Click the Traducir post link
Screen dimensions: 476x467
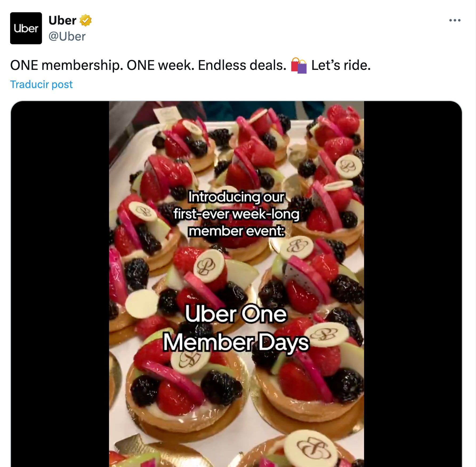point(41,84)
